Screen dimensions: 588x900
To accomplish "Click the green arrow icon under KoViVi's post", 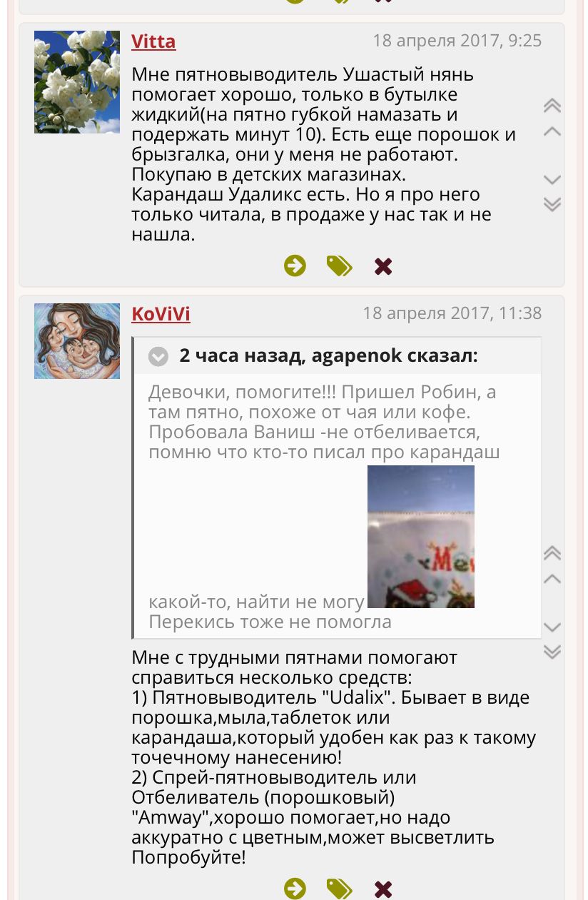I will click(295, 889).
